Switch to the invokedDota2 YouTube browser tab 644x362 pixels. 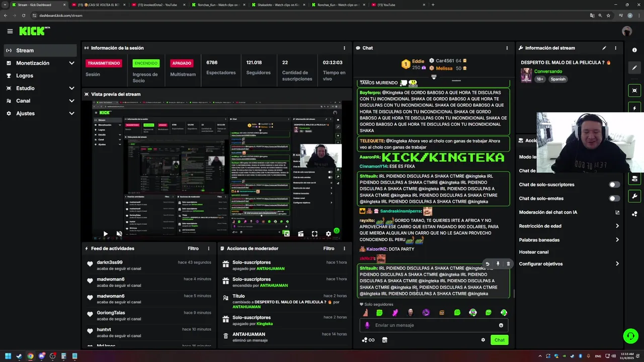[x=157, y=5]
